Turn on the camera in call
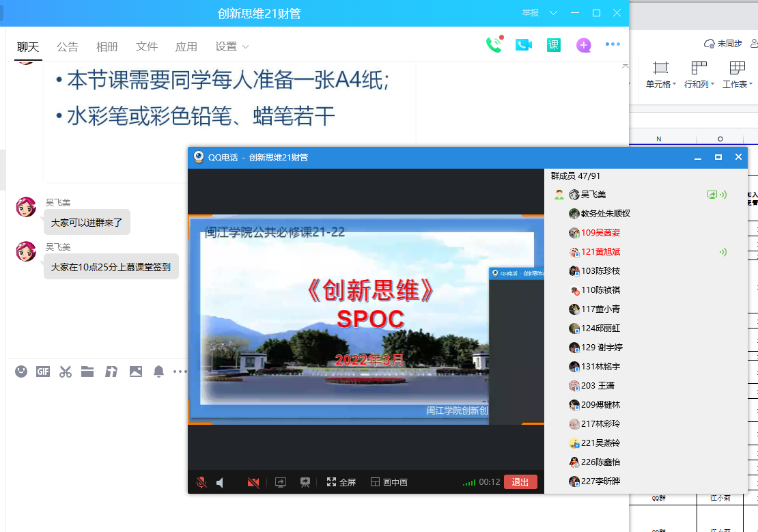 253,482
